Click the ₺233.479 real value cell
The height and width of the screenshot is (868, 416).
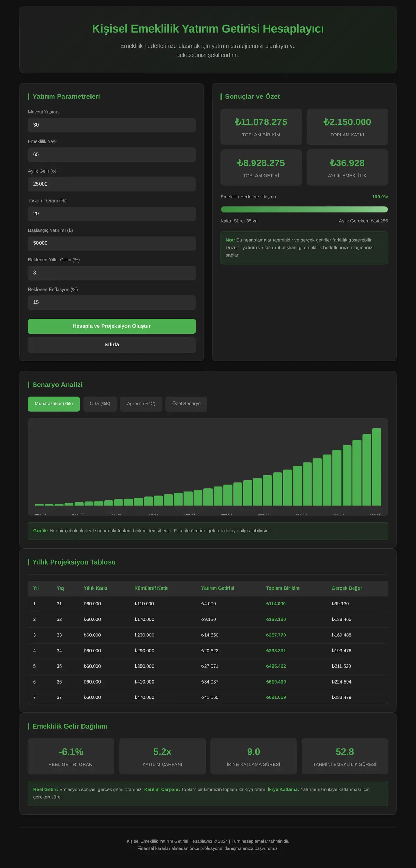341,697
